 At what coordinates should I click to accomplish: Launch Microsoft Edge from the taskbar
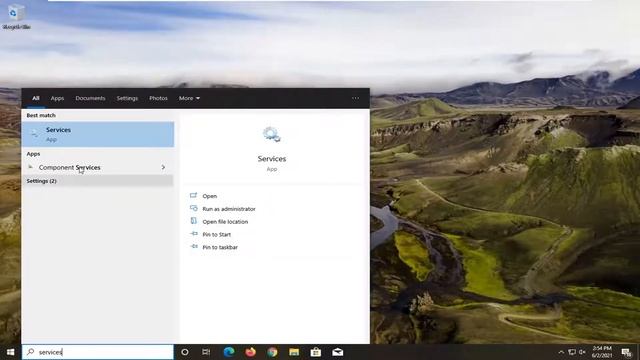click(x=229, y=352)
